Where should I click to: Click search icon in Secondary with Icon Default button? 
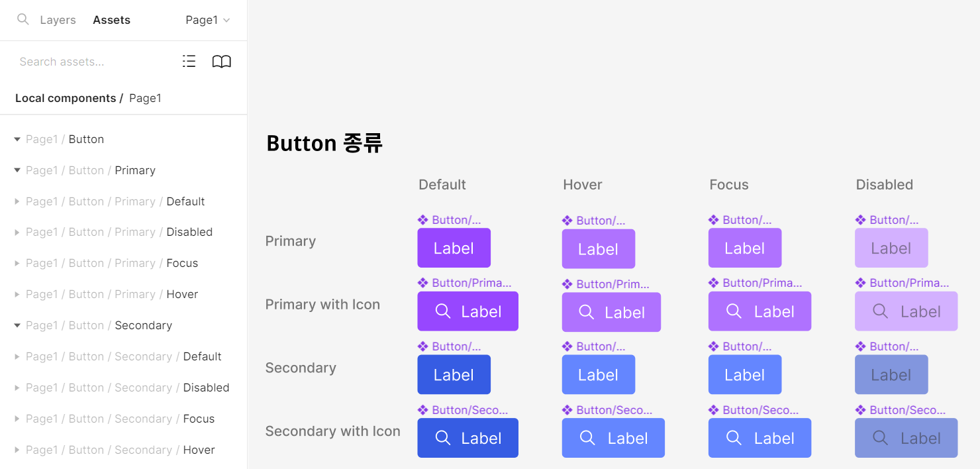[443, 438]
